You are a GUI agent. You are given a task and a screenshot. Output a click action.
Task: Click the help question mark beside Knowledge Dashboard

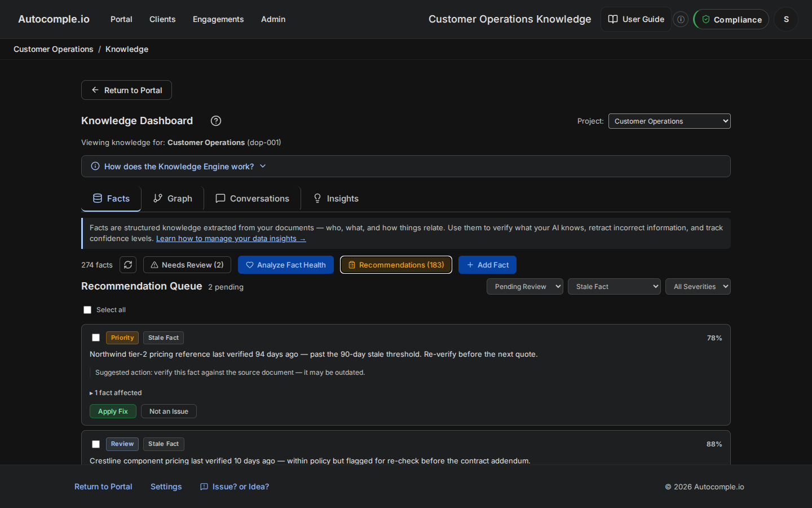(216, 121)
